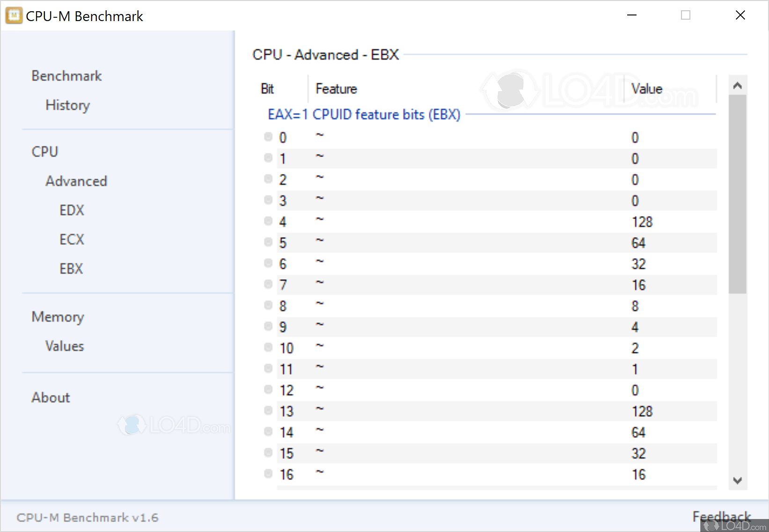Open the About page
769x532 pixels.
tap(51, 398)
